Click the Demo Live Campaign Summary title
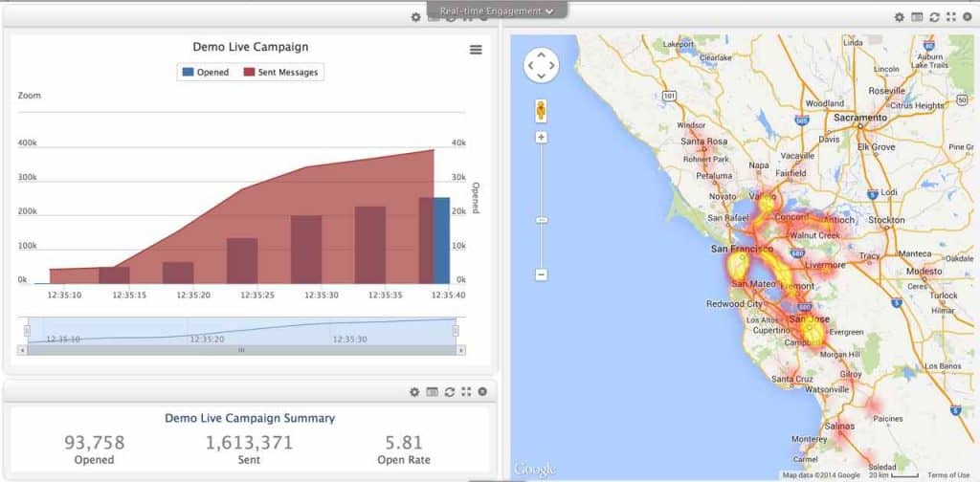 [x=250, y=418]
